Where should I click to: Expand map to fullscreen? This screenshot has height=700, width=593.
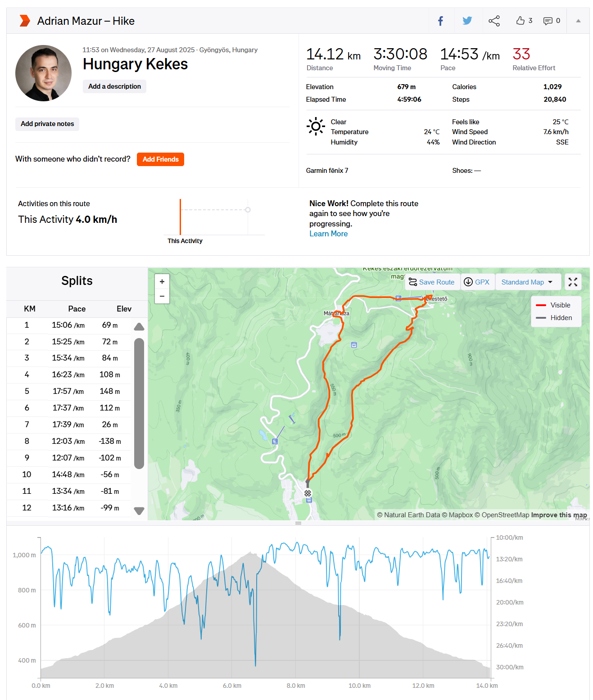tap(573, 282)
